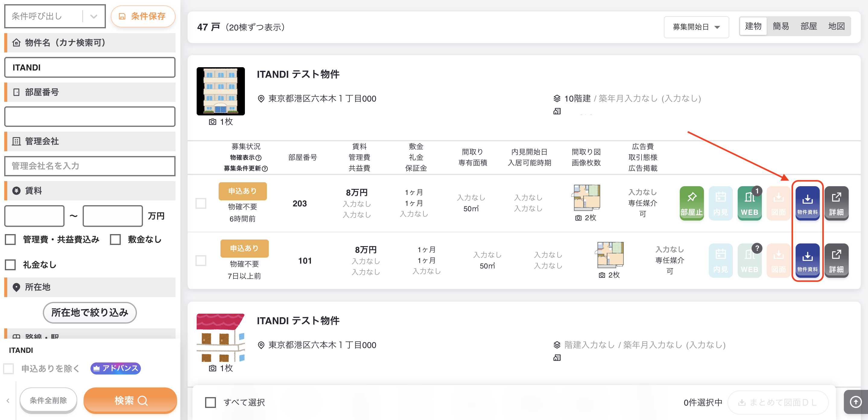Viewport: 868px width, 420px height.
Task: Click the maximum 賃料 input field
Action: coord(112,216)
